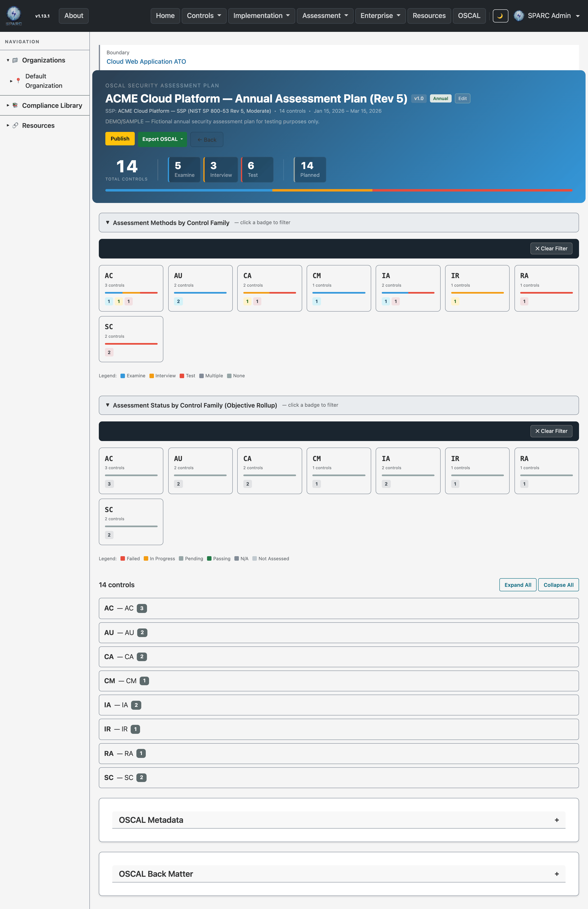Expand Compliance Library tree node
This screenshot has width=588, height=909.
8,105
